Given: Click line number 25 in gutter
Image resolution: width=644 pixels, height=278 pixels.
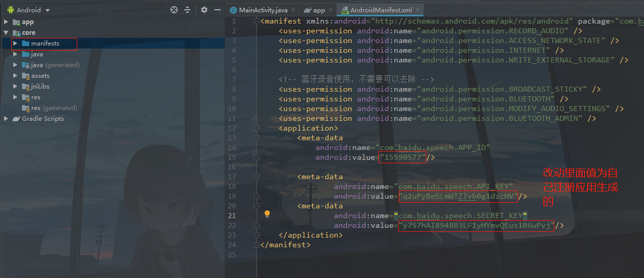Looking at the screenshot, I should click(232, 254).
